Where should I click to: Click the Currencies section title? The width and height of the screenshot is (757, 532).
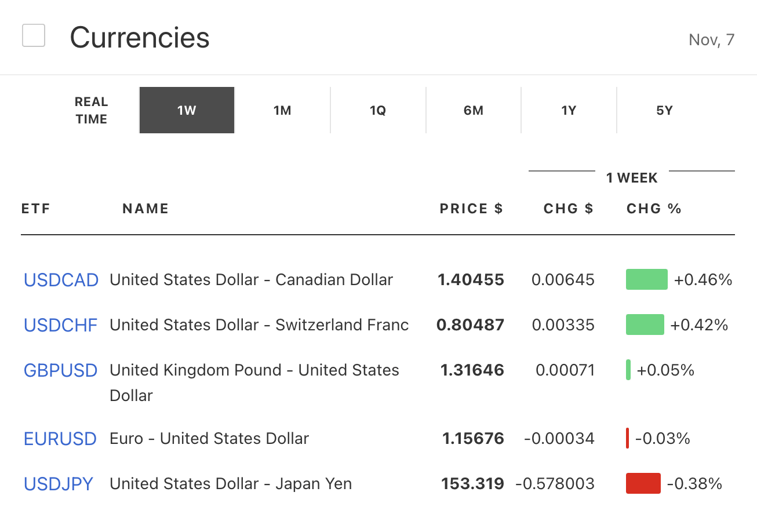coord(140,38)
